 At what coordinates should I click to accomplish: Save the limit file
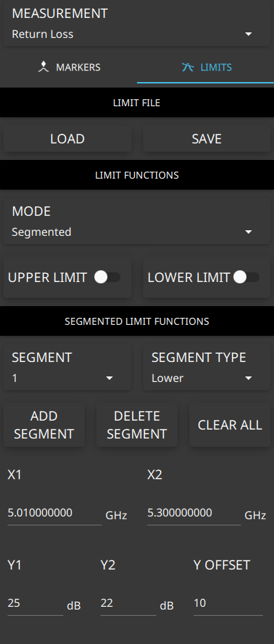coord(207,139)
